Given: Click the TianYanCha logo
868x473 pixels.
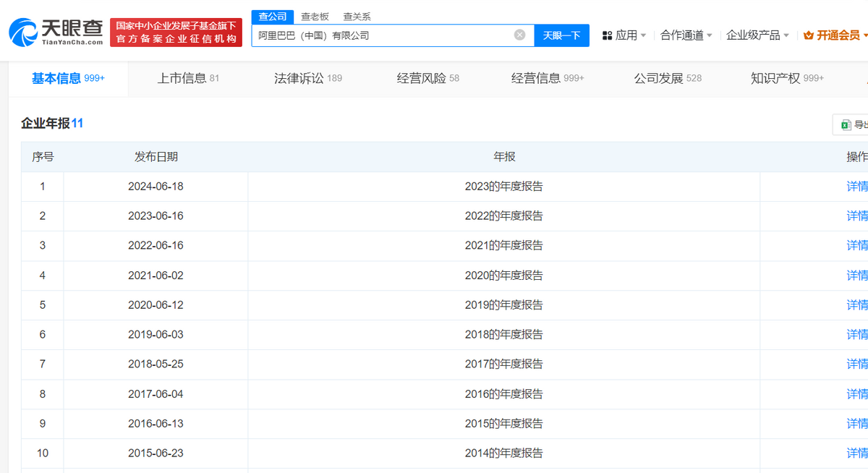Looking at the screenshot, I should pyautogui.click(x=56, y=32).
